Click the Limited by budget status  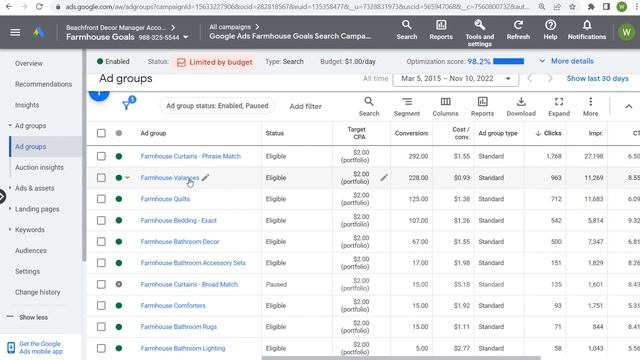[215, 62]
